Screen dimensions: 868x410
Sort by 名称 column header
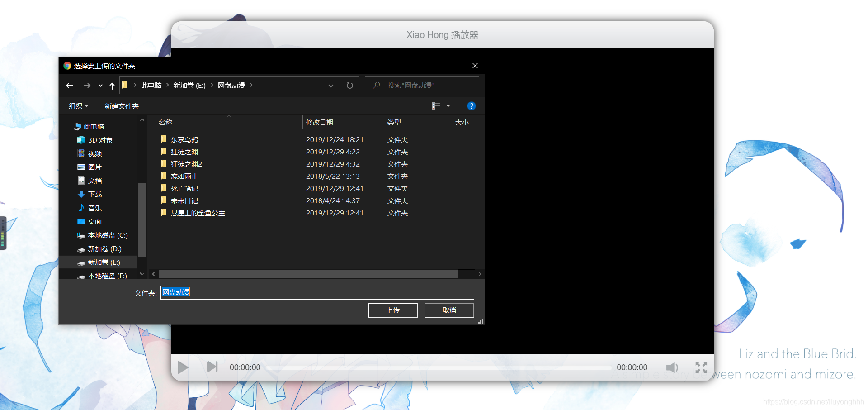(165, 123)
